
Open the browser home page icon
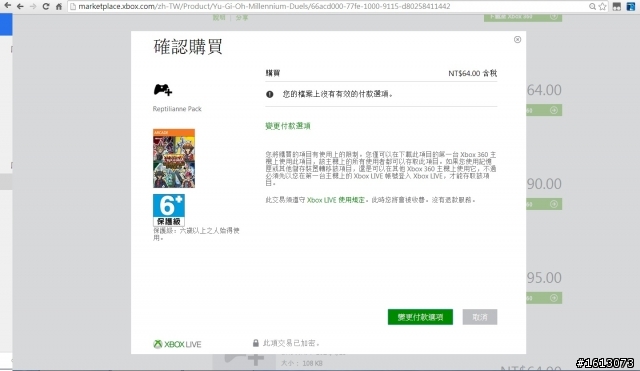59,6
